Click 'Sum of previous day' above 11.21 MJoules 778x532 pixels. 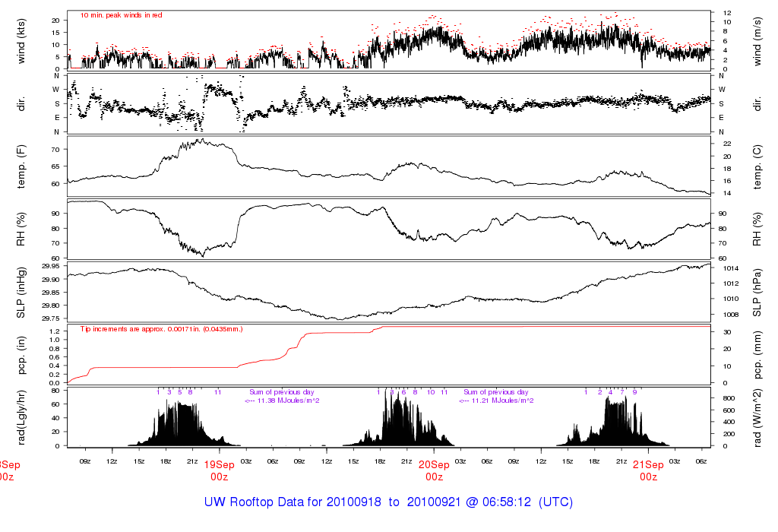click(496, 392)
